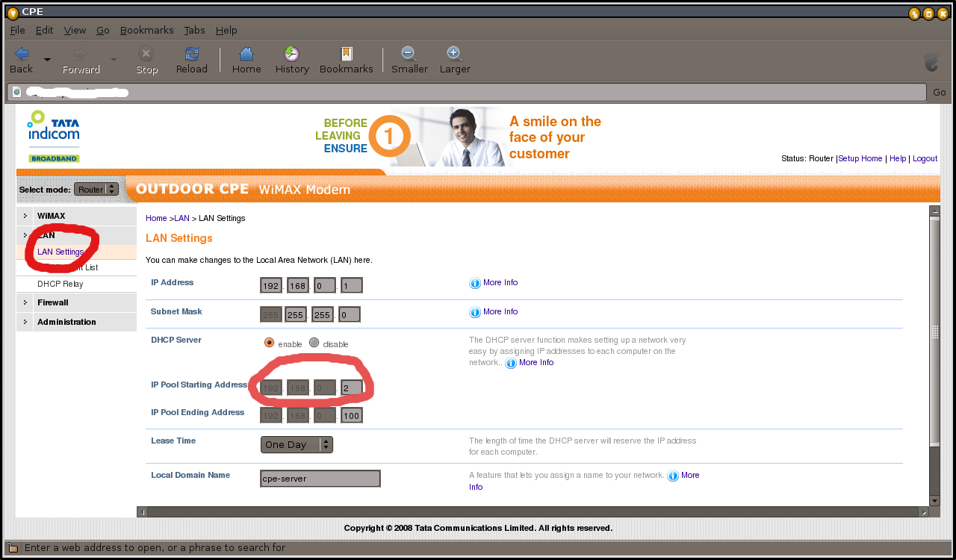Click More Info icon for IP Address
The width and height of the screenshot is (956, 560).
[x=474, y=283]
